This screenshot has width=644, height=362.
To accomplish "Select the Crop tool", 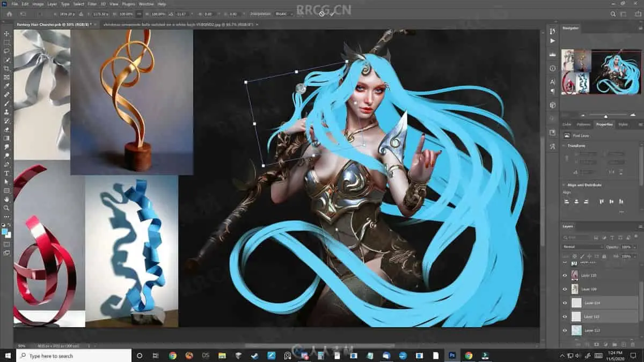I will click(x=7, y=69).
